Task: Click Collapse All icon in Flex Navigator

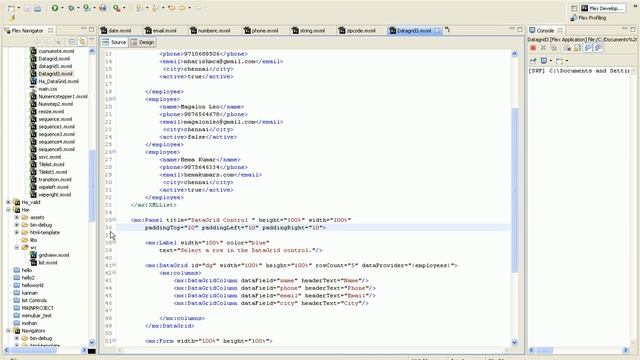Action: [x=72, y=42]
